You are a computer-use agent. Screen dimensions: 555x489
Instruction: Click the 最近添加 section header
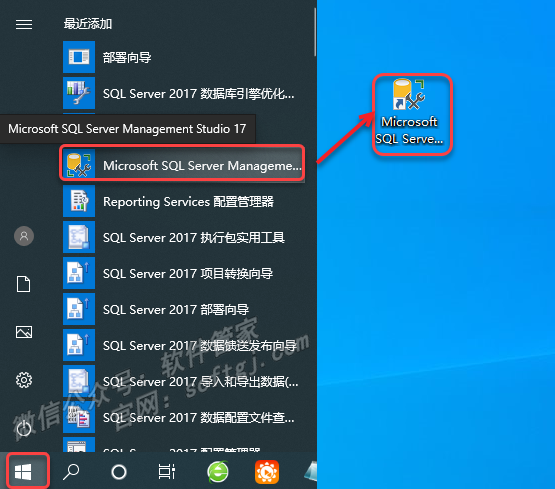click(x=88, y=24)
